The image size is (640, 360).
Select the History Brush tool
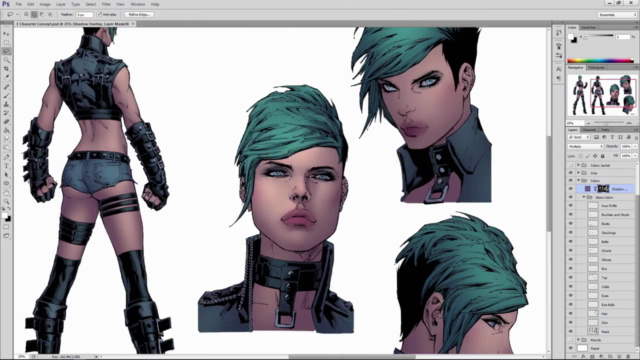6,113
